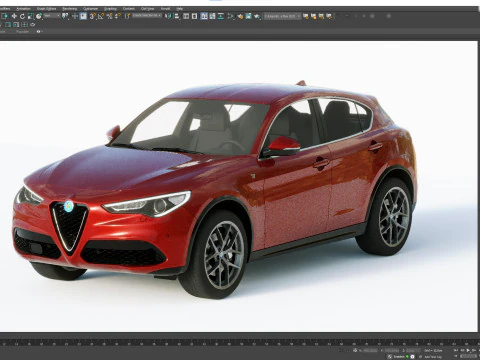Image resolution: width=480 pixels, height=360 pixels.
Task: Click the Render Production teapot icon
Action: 257,16
